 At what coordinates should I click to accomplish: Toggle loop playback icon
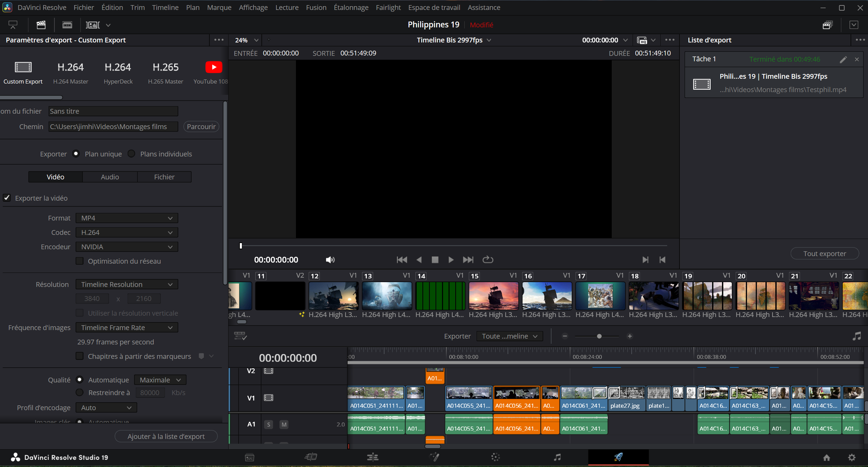tap(488, 260)
